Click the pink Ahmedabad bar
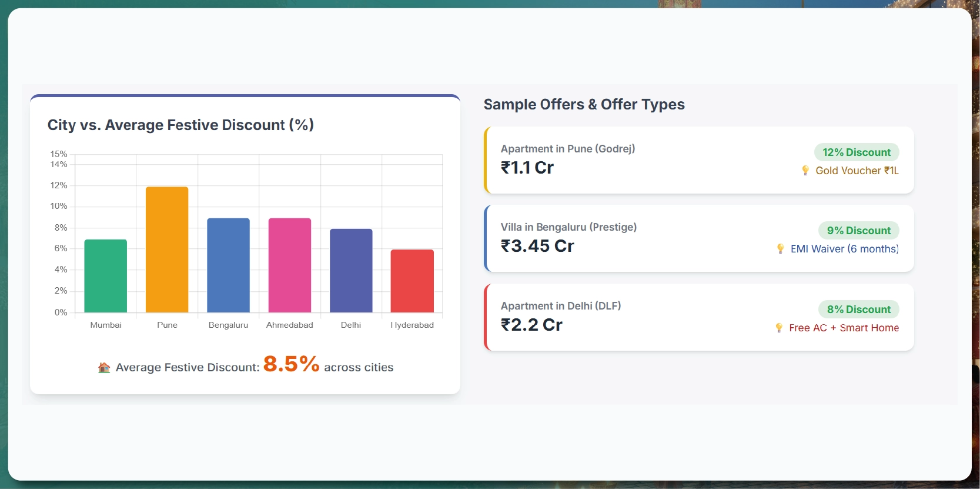 (x=290, y=265)
